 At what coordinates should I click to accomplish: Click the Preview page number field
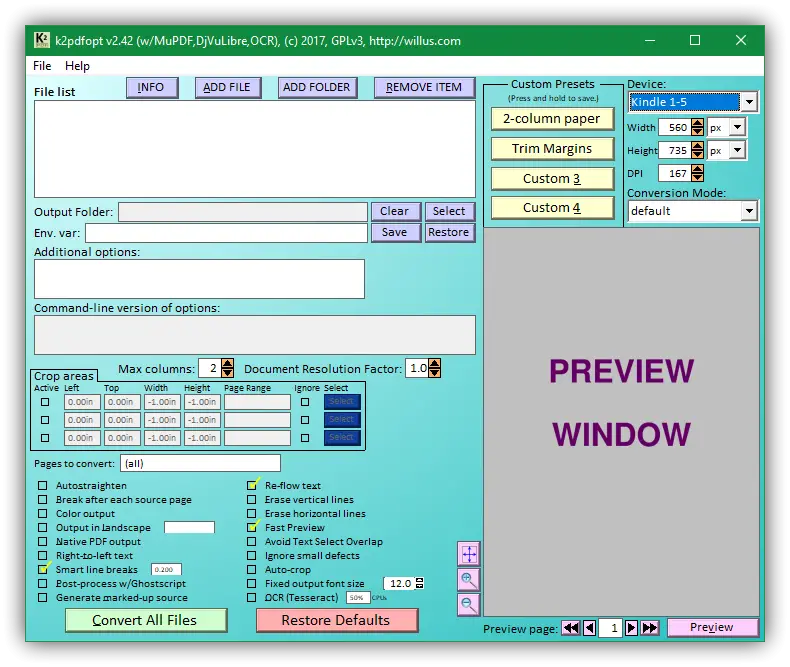coord(610,628)
